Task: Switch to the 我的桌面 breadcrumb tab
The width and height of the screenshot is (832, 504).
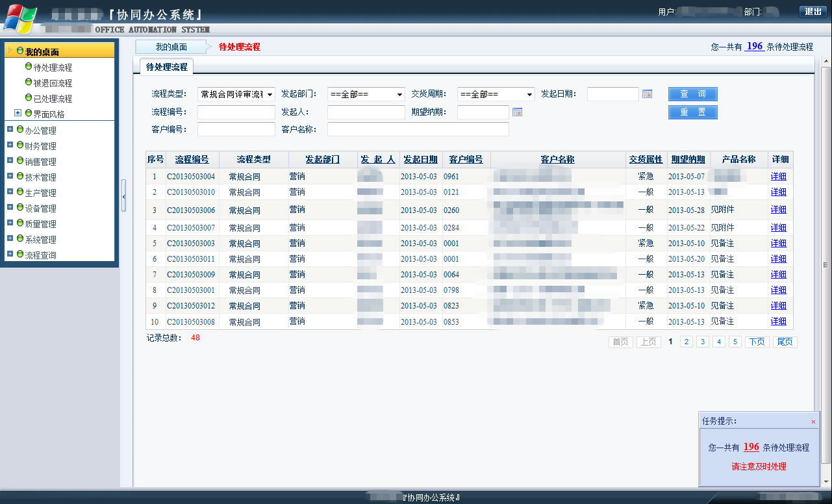Action: 171,47
